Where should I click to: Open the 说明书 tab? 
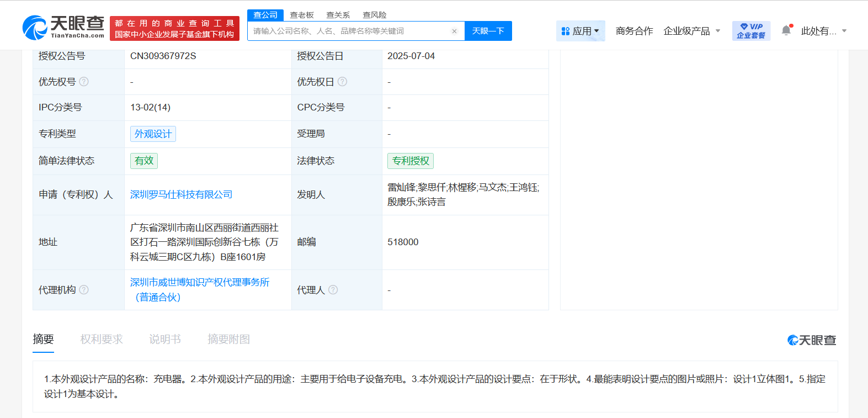165,339
